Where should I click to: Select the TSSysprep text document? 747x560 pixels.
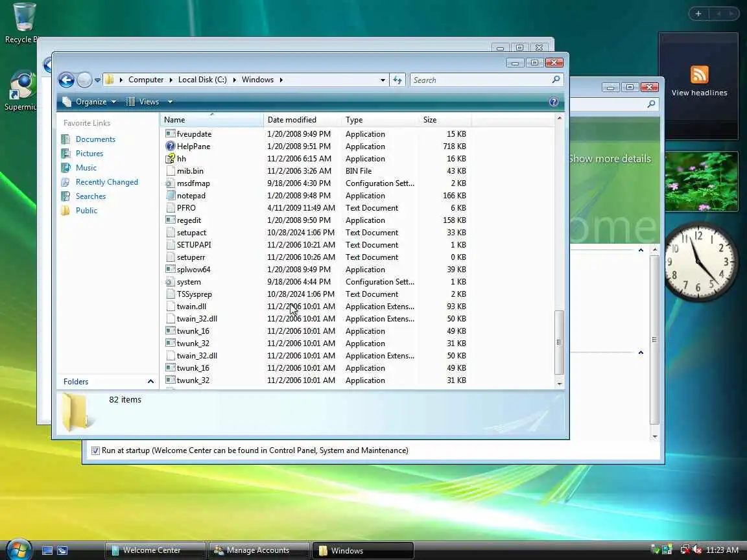[194, 294]
